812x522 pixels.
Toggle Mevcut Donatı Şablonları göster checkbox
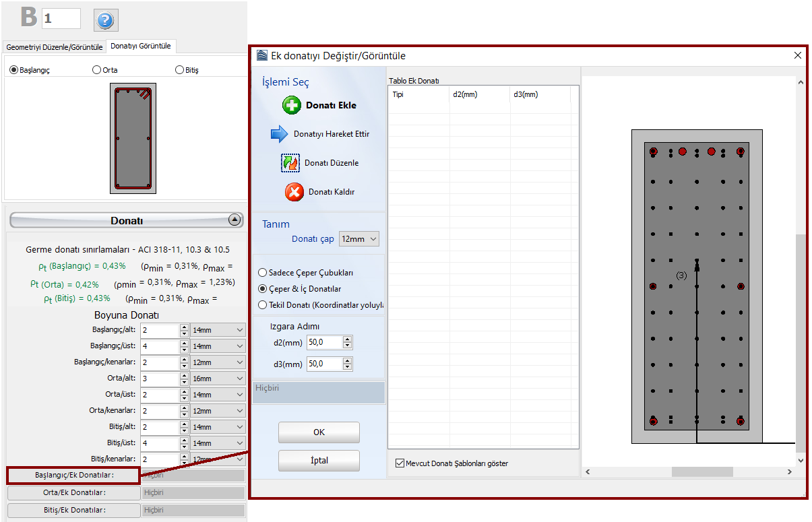(x=400, y=463)
